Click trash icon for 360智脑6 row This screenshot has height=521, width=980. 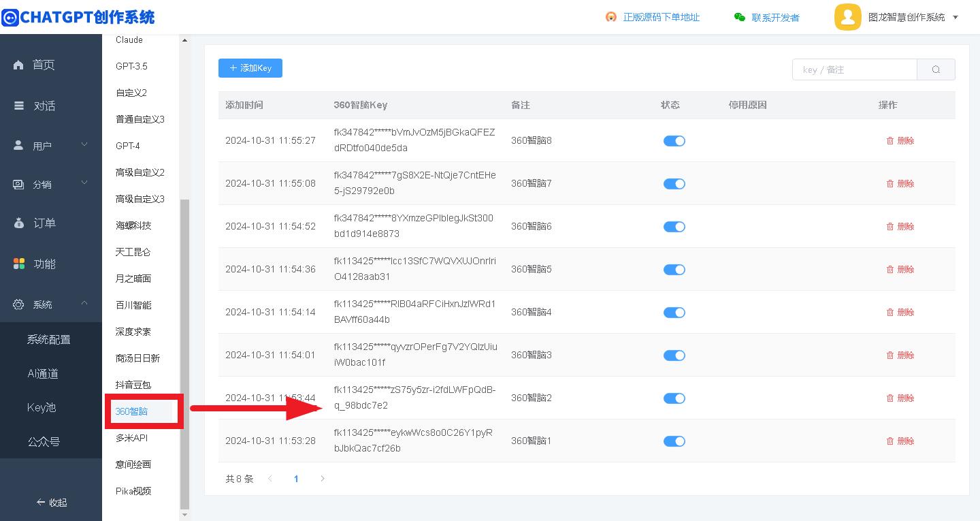(890, 227)
